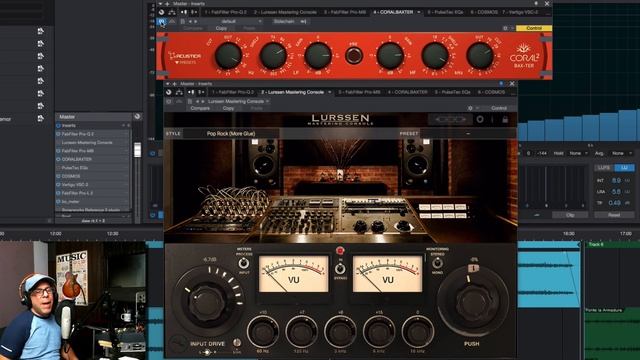Click the Lurssen PUSH large knob
This screenshot has width=640, height=360.
pyautogui.click(x=473, y=303)
